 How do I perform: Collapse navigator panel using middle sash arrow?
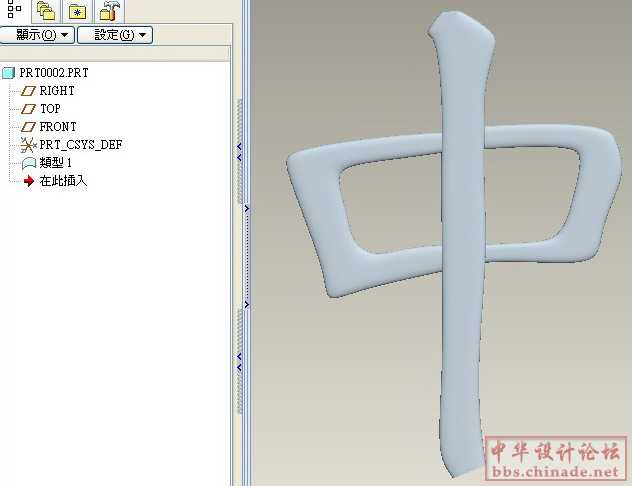coord(246,208)
